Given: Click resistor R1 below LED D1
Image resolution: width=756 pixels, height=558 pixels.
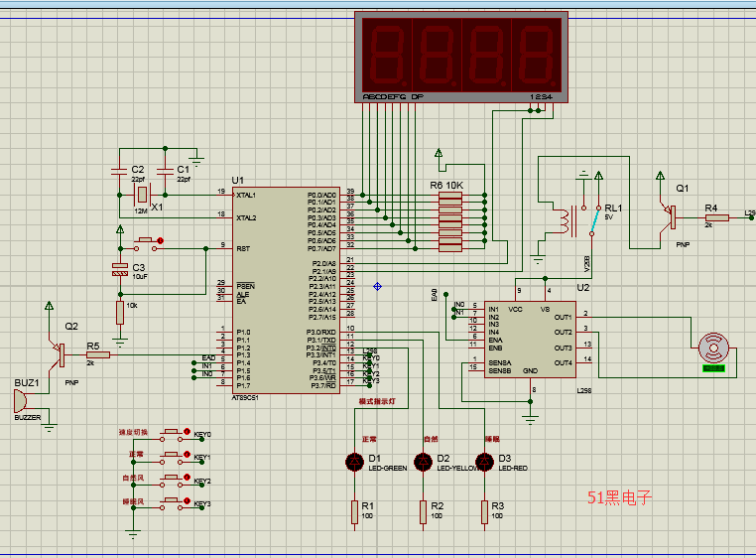Looking at the screenshot, I should 355,512.
